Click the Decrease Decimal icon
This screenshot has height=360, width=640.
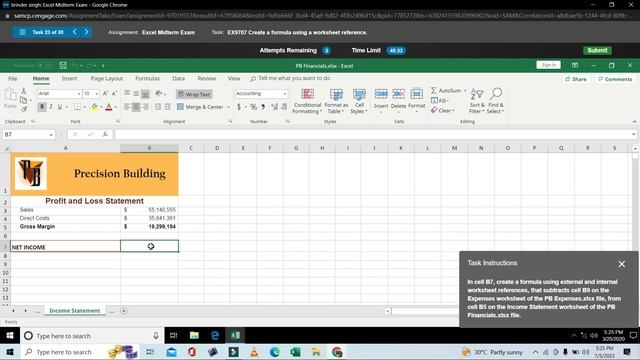pyautogui.click(x=284, y=107)
